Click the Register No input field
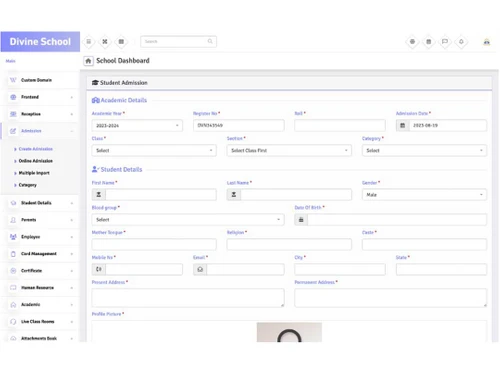500x375 pixels. click(239, 125)
